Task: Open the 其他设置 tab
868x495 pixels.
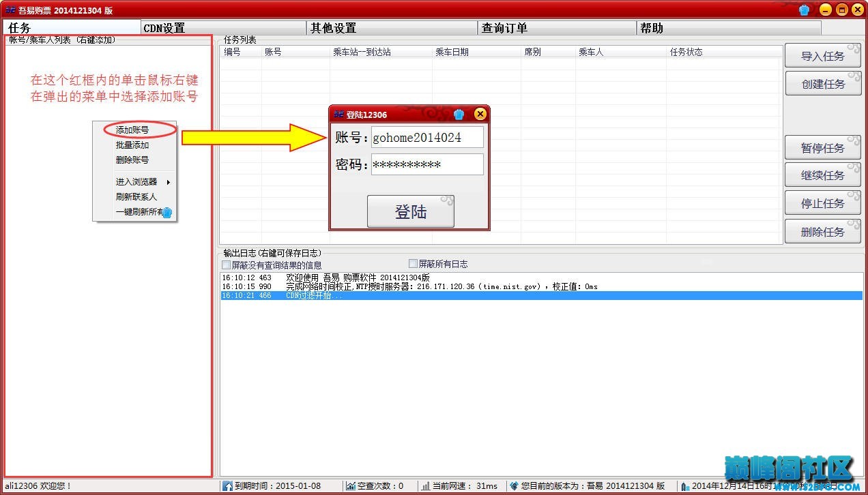Action: (392, 28)
